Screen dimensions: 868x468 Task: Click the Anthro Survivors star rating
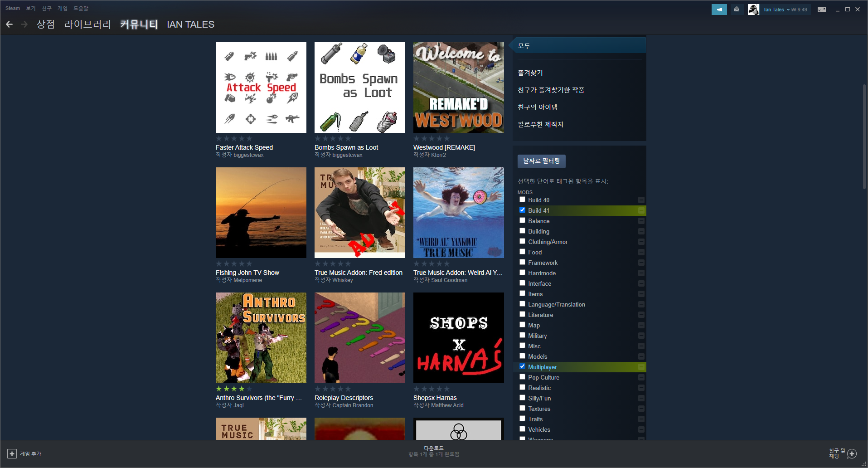coord(234,389)
